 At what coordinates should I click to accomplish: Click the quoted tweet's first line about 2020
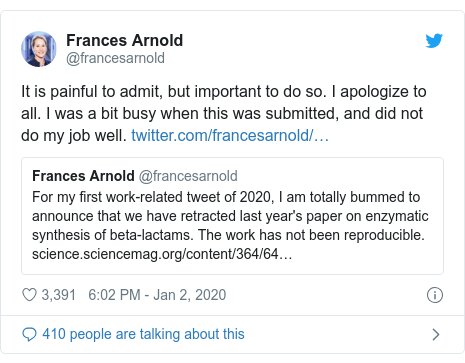pos(226,197)
